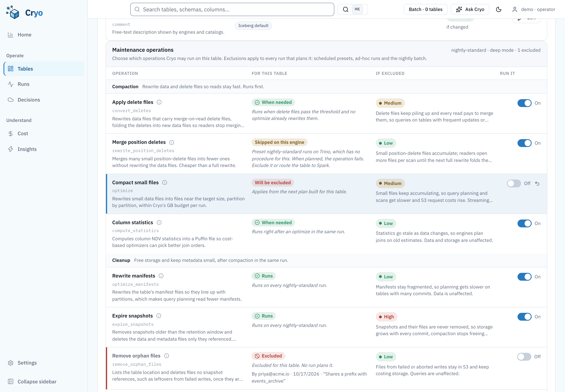Turn off Apply delete files operation
This screenshot has width=565, height=392.
coord(524,103)
